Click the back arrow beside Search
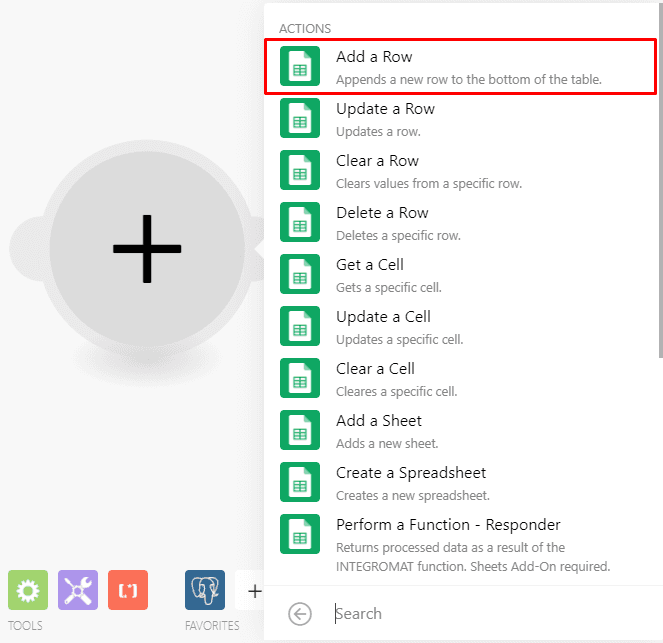This screenshot has width=663, height=643. pyautogui.click(x=300, y=614)
